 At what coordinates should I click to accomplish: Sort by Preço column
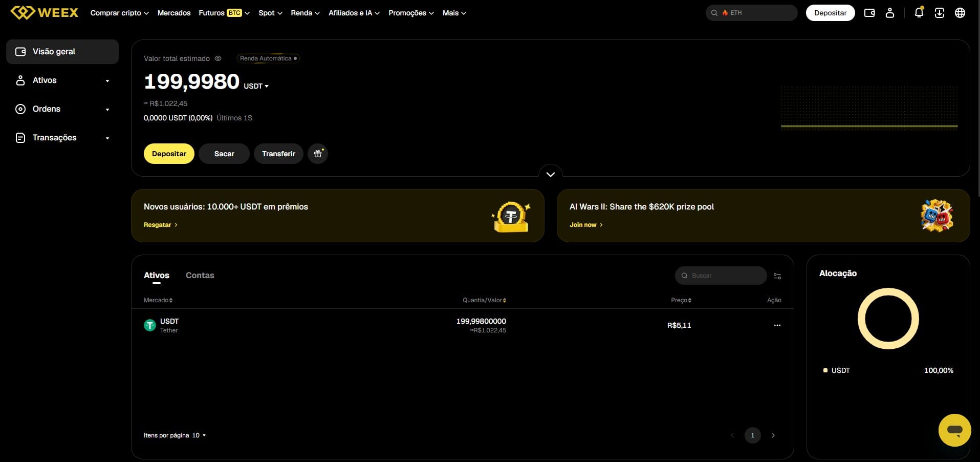[x=681, y=300]
